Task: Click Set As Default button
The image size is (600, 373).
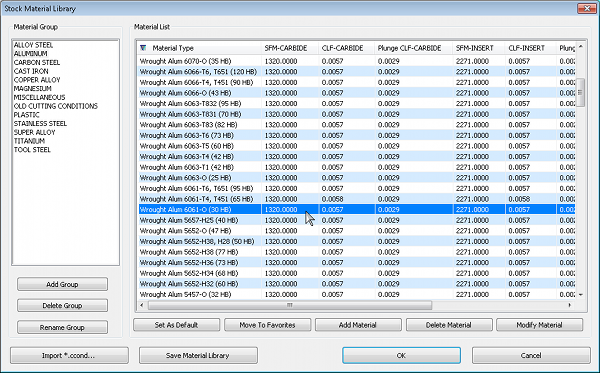Action: pyautogui.click(x=176, y=325)
